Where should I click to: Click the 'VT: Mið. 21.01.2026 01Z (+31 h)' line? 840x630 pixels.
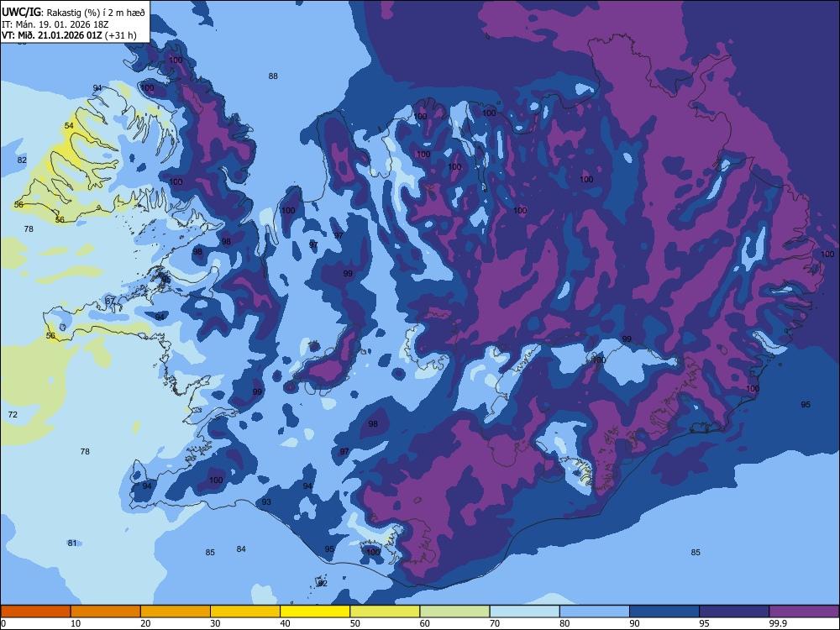69,35
